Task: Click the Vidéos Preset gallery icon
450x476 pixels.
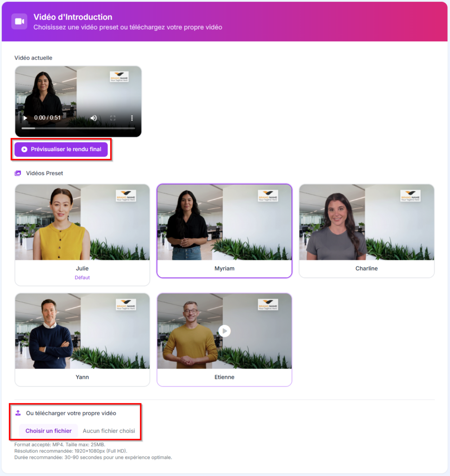Action: pyautogui.click(x=18, y=173)
